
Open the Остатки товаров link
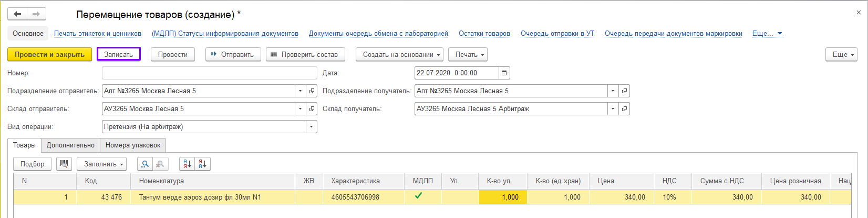tap(484, 33)
